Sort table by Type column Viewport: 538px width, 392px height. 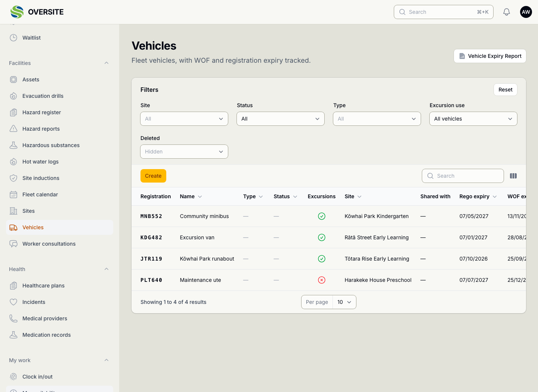click(253, 196)
